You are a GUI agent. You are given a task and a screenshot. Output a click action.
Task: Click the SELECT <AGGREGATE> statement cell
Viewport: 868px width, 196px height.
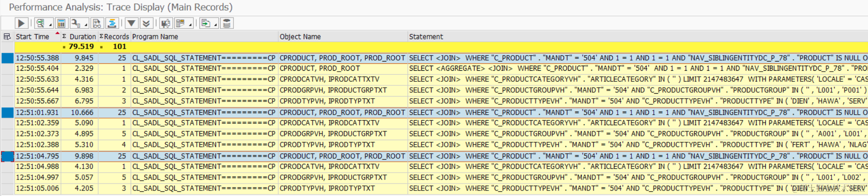pos(638,68)
